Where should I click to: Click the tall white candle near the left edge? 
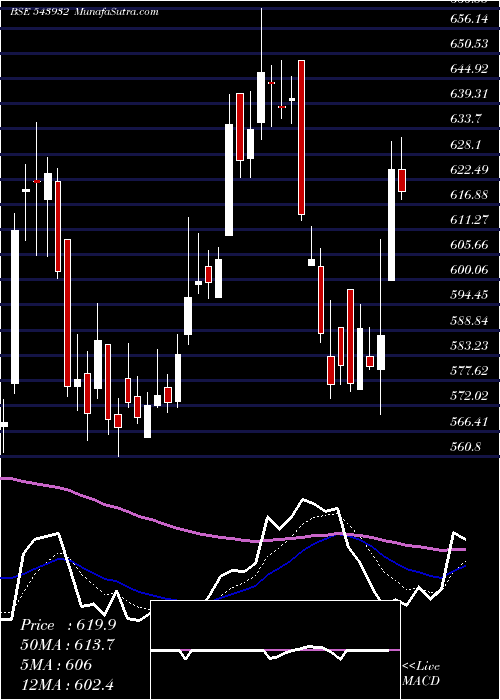(x=15, y=307)
